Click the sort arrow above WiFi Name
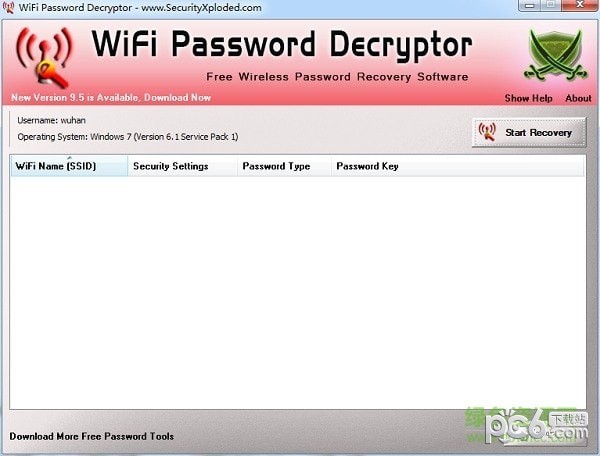The image size is (600, 456). tap(69, 157)
